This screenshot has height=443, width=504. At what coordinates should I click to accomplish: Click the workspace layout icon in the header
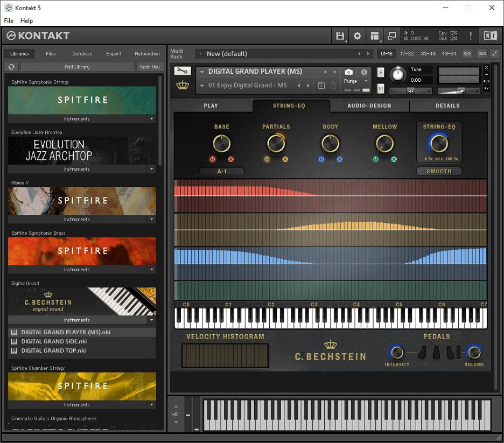coord(374,36)
